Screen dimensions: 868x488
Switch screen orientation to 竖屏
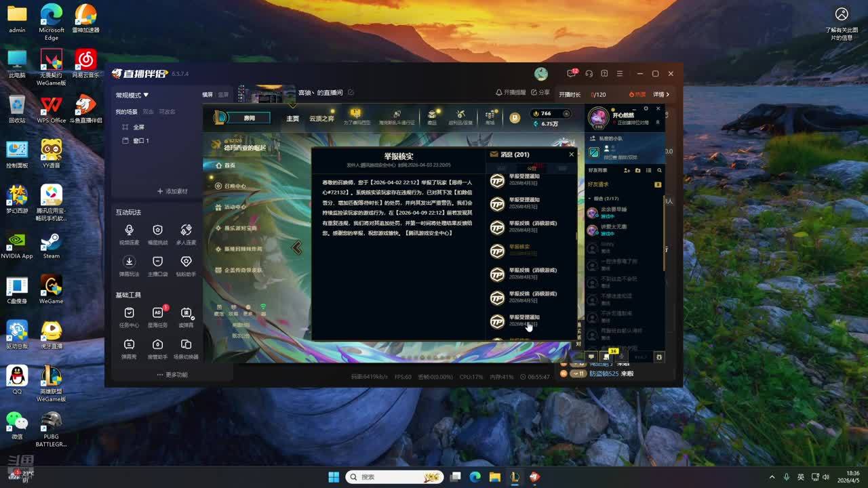(223, 95)
